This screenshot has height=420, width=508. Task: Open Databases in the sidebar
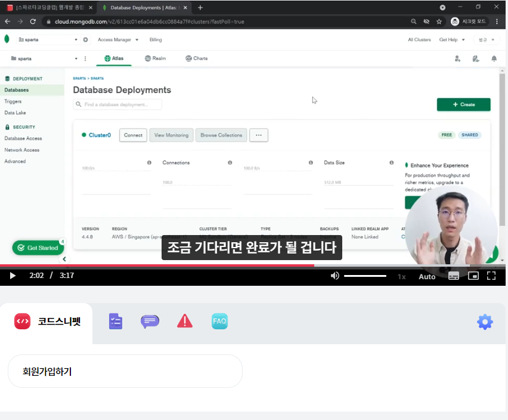click(32, 89)
